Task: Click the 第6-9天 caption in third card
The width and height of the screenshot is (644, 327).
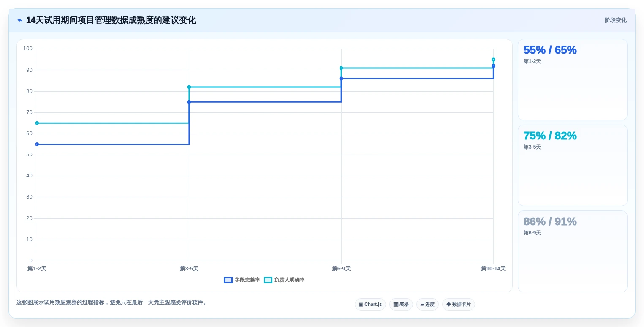Action: coord(532,233)
